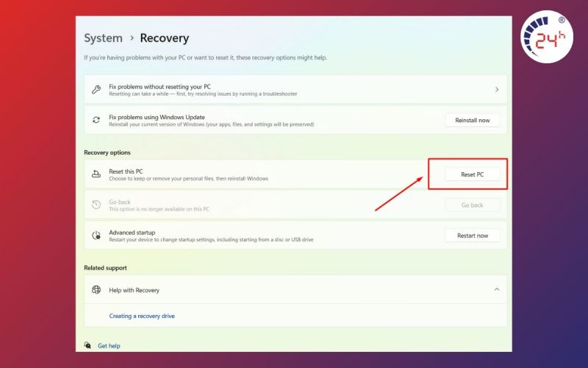This screenshot has width=588, height=368.
Task: Click 'Choose to keep or remove your personal files' text
Action: click(189, 179)
